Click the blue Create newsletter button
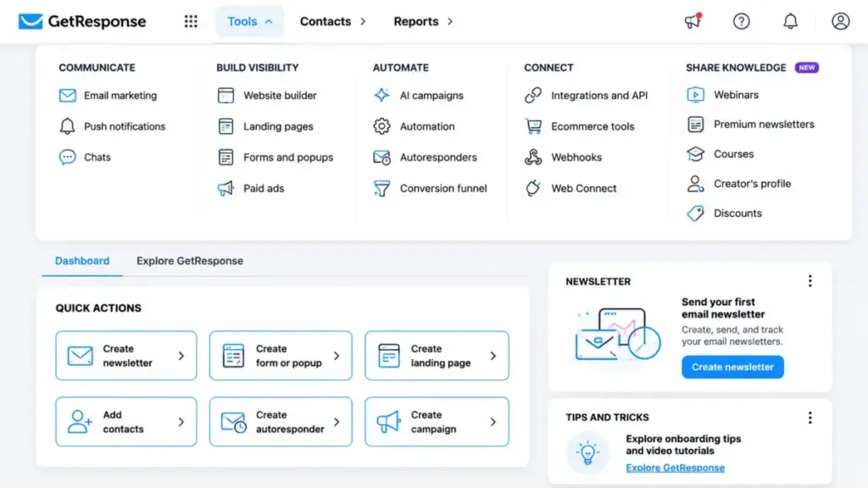This screenshot has width=868, height=488. (x=732, y=367)
